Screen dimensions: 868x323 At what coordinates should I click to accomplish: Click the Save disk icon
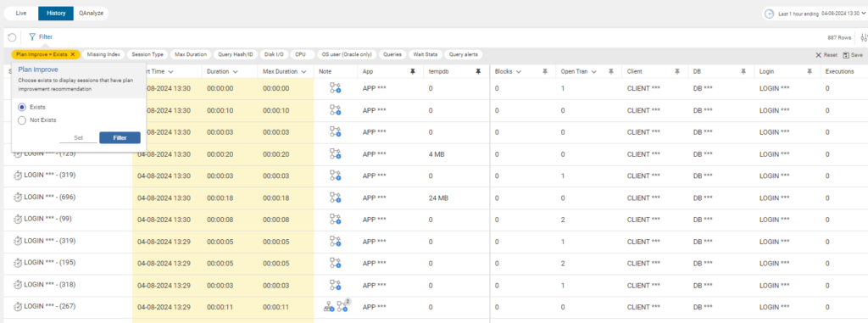click(x=846, y=55)
